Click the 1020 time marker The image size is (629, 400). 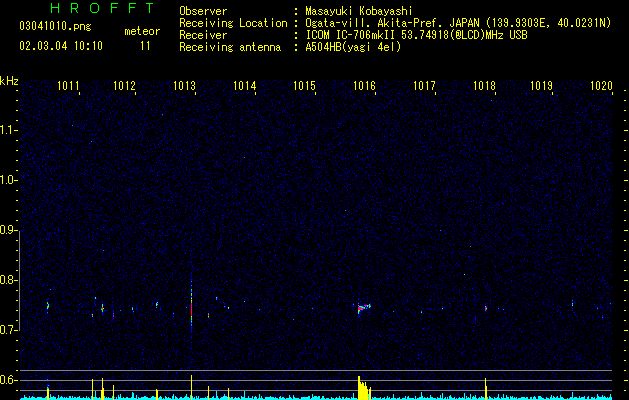coord(601,86)
